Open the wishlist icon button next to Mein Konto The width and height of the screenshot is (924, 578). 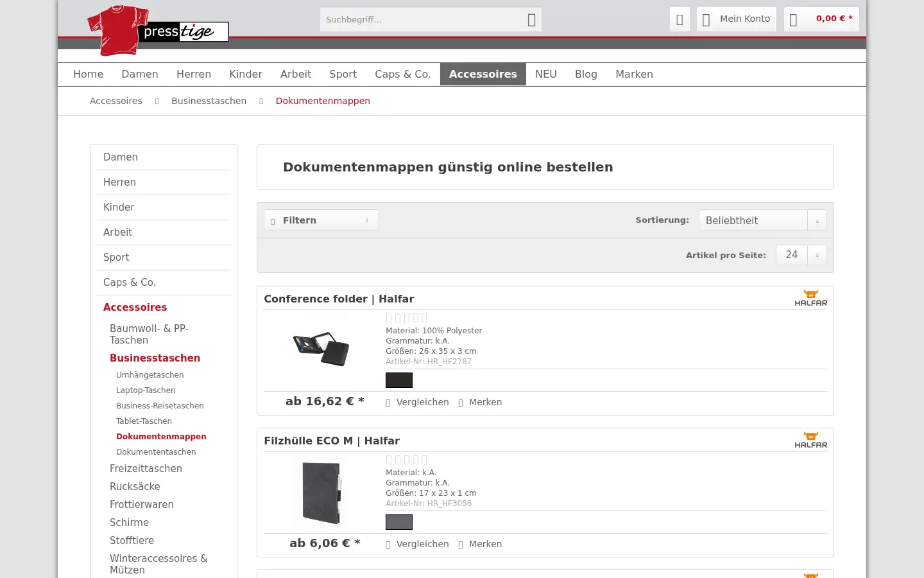[x=680, y=19]
